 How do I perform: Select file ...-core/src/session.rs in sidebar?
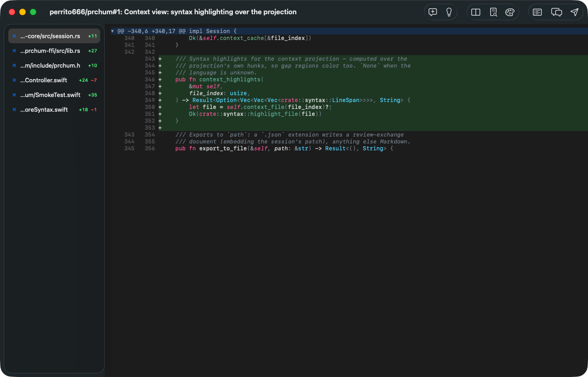click(54, 36)
